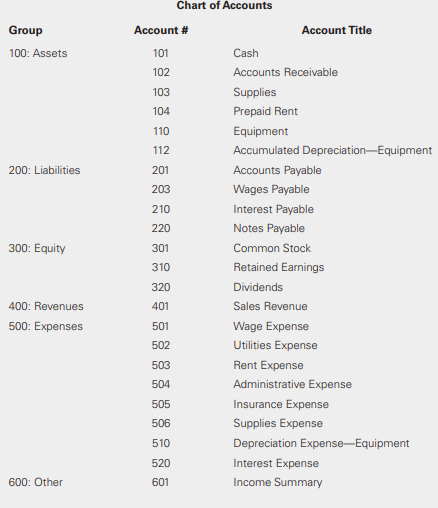This screenshot has width=438, height=508.
Task: Click Accumulated Depreciation—Equipment account title
Action: [x=333, y=150]
